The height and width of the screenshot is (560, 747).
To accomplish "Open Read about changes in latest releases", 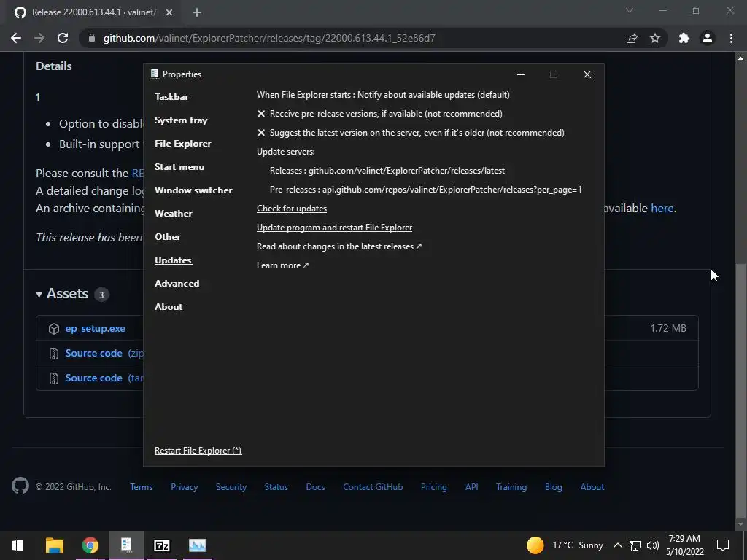I will point(338,246).
